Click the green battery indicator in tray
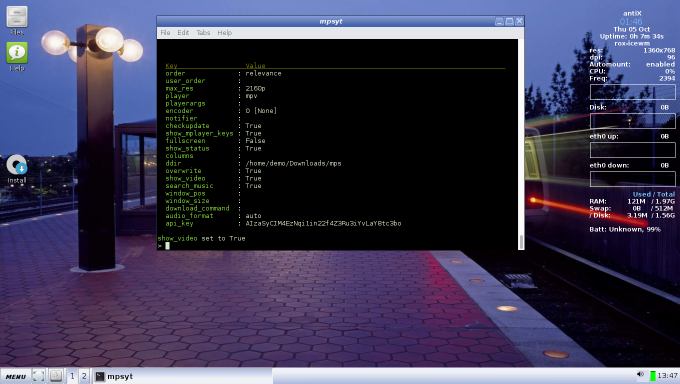This screenshot has height=384, width=680. click(x=652, y=375)
